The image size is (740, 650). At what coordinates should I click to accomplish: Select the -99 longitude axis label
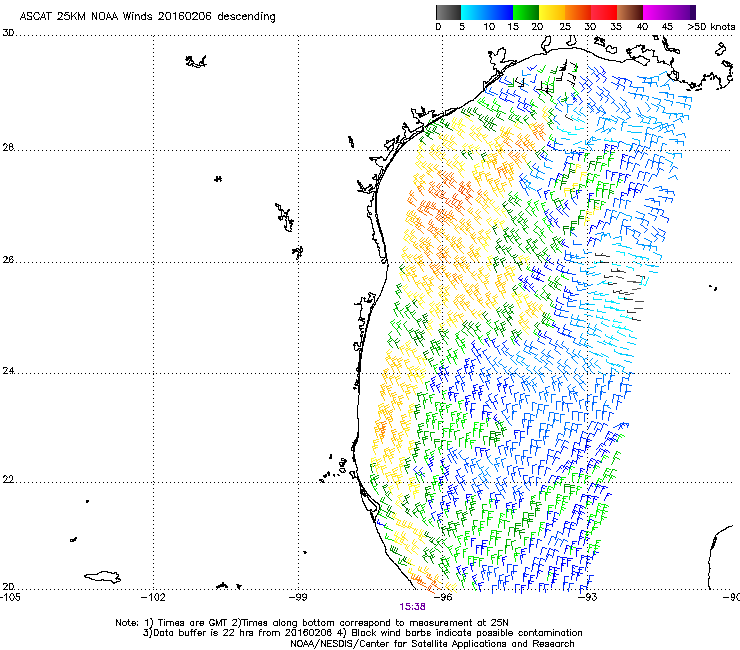tap(299, 597)
